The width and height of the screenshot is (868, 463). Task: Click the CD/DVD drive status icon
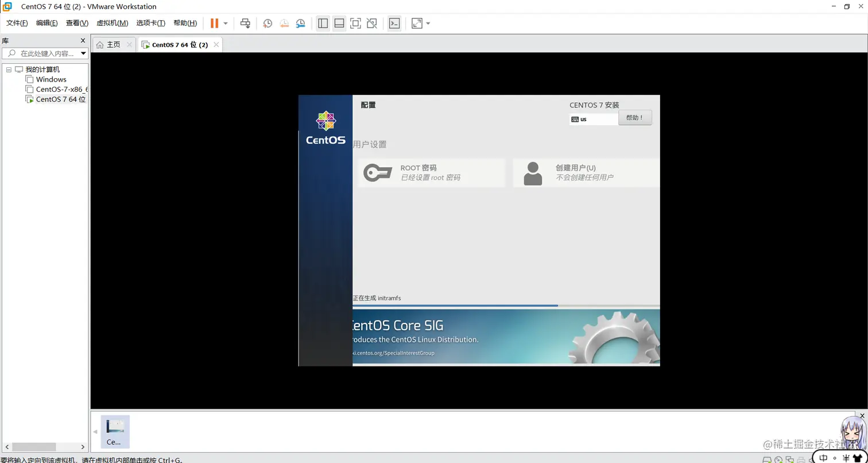click(778, 460)
